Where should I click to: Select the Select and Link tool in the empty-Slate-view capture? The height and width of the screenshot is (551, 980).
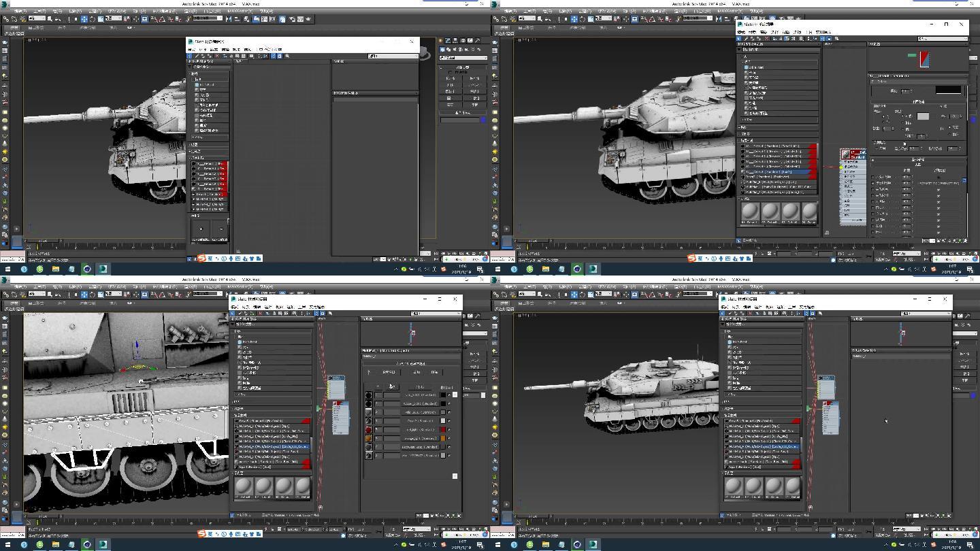pyautogui.click(x=5, y=18)
